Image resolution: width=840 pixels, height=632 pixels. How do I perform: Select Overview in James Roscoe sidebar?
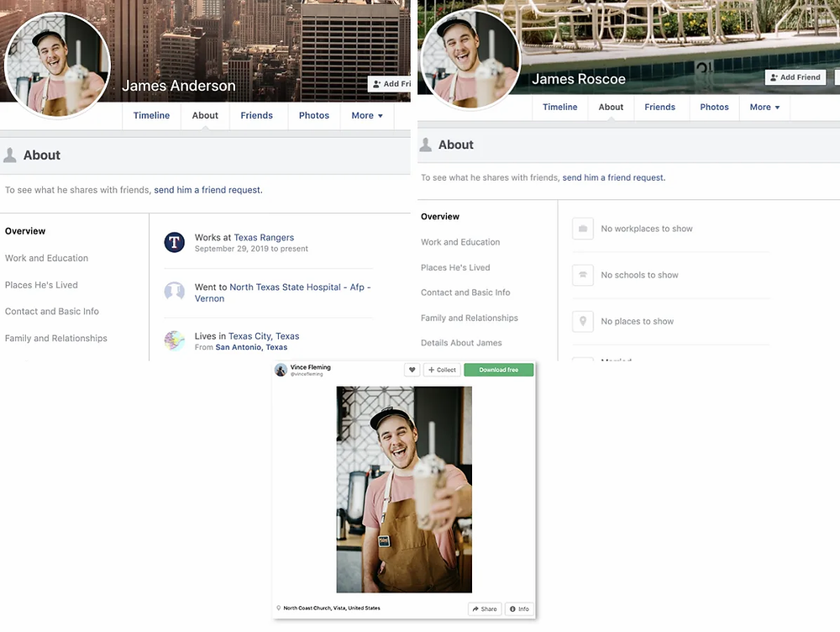coord(440,217)
